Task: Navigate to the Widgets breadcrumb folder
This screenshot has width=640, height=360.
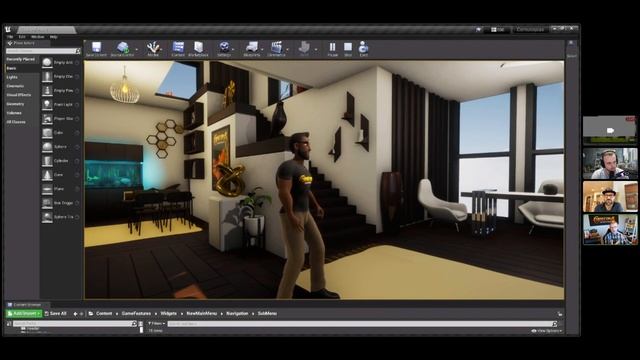Action: [169, 313]
